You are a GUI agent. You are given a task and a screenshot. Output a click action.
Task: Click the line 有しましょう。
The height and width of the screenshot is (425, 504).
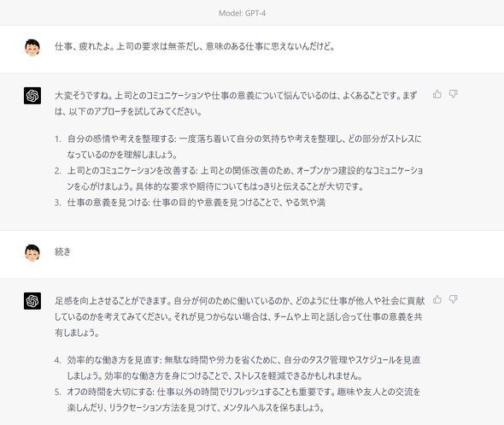pos(77,333)
